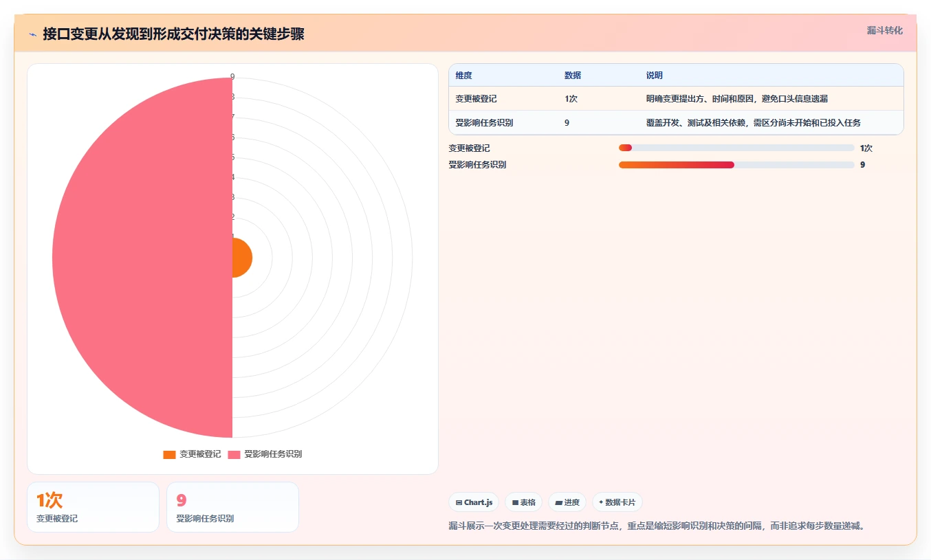Click the 1次 value beside progress bar
Screen dimensions: 931x560
pyautogui.click(x=866, y=148)
